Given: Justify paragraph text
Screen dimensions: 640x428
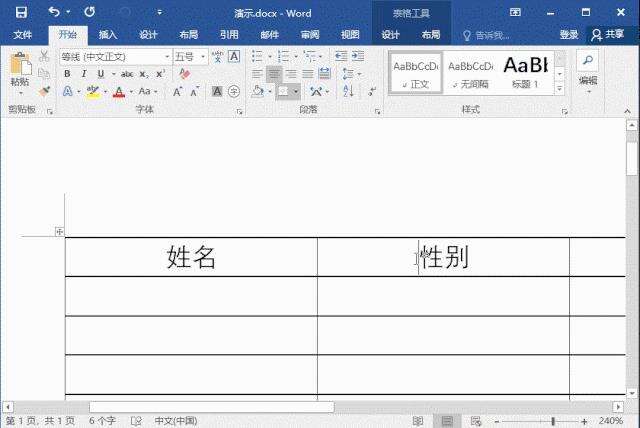Looking at the screenshot, I should [x=307, y=74].
